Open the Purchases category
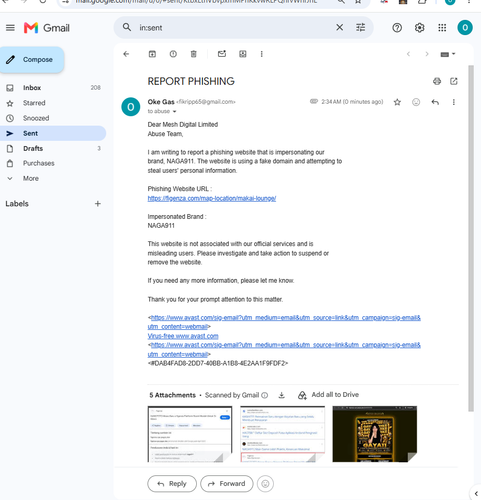The width and height of the screenshot is (481, 500). point(53,163)
